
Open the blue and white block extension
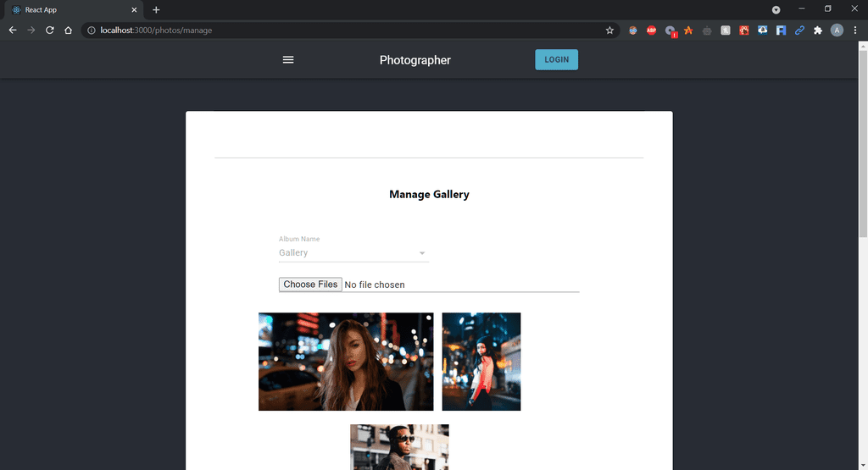click(781, 30)
